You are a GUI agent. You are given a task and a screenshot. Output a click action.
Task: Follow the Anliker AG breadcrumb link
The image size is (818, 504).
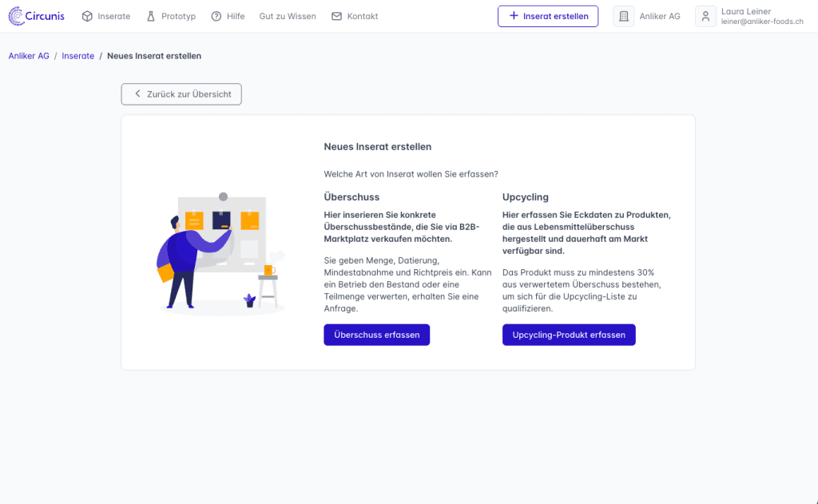(29, 56)
